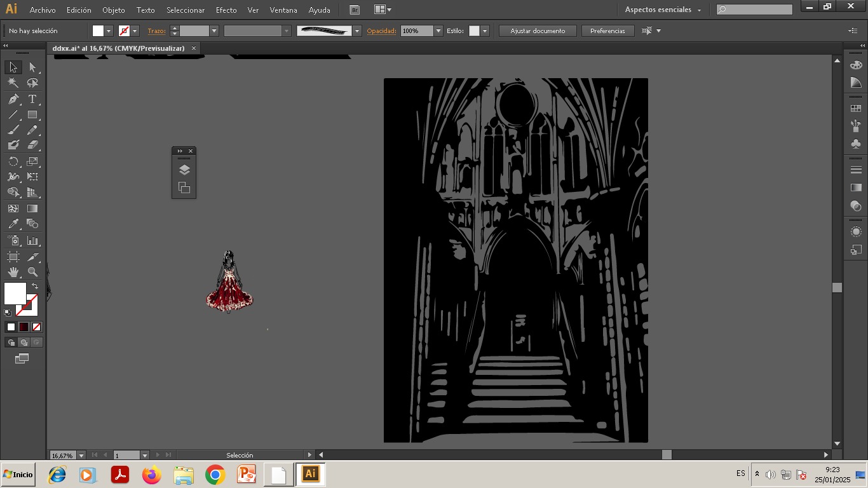Expand the stroke weight dropdown
Image resolution: width=868 pixels, height=488 pixels.
[214, 30]
